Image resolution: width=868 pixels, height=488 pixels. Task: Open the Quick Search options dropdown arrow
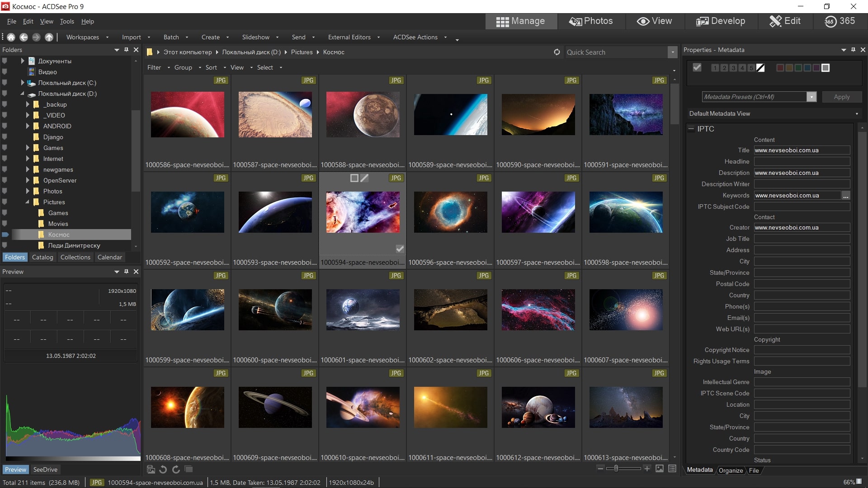(x=673, y=52)
